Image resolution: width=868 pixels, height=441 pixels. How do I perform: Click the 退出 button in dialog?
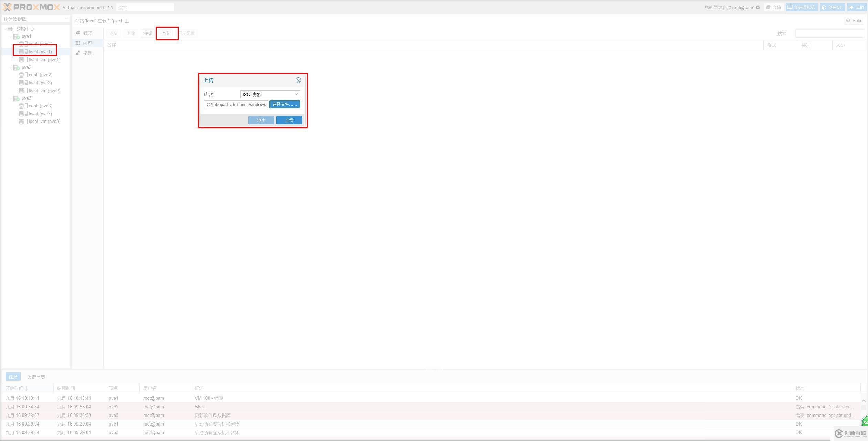(261, 120)
